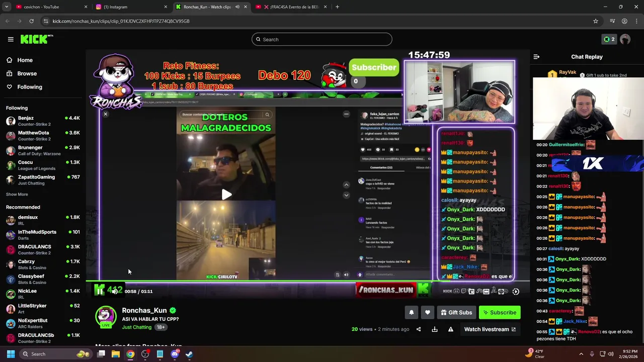
Task: Open File Explorer from taskbar
Action: 116,354
